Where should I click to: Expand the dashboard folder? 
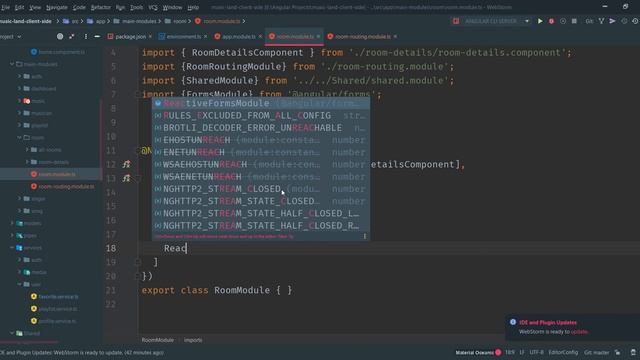(19, 89)
